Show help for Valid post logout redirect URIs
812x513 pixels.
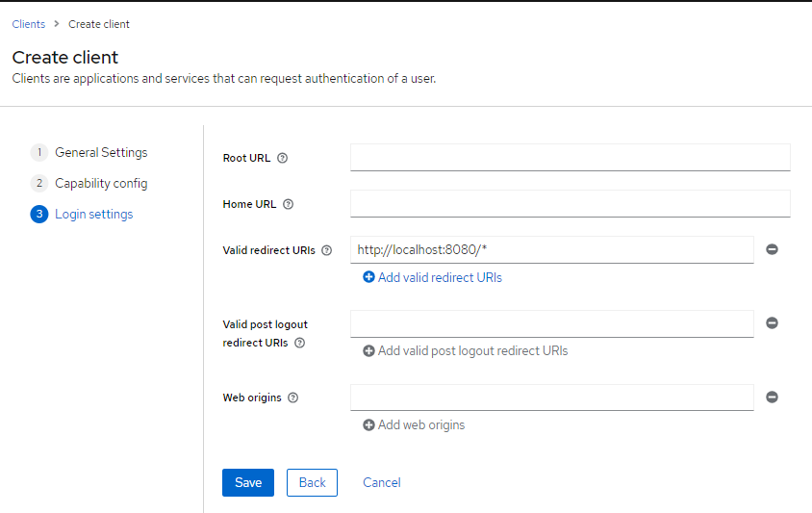(300, 343)
